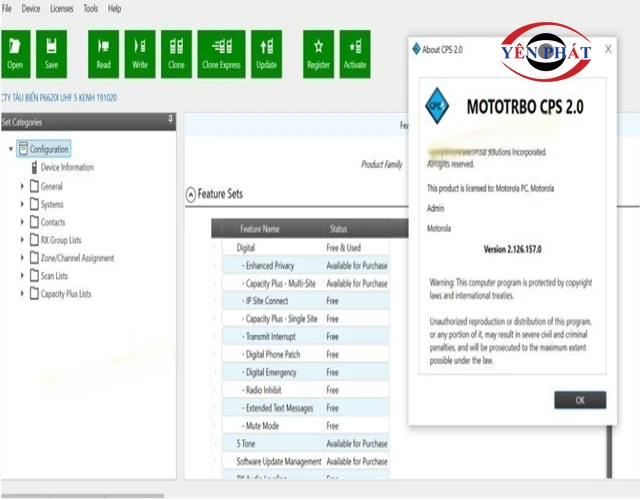The height and width of the screenshot is (500, 640).
Task: Click the Scan Lists folder icon
Action: 34,276
